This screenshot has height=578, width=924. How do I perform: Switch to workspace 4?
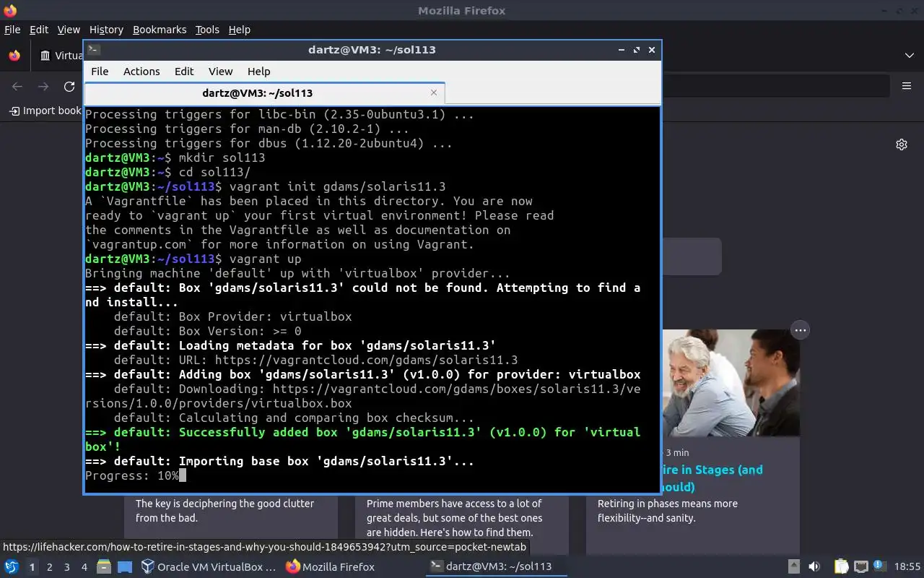[84, 567]
